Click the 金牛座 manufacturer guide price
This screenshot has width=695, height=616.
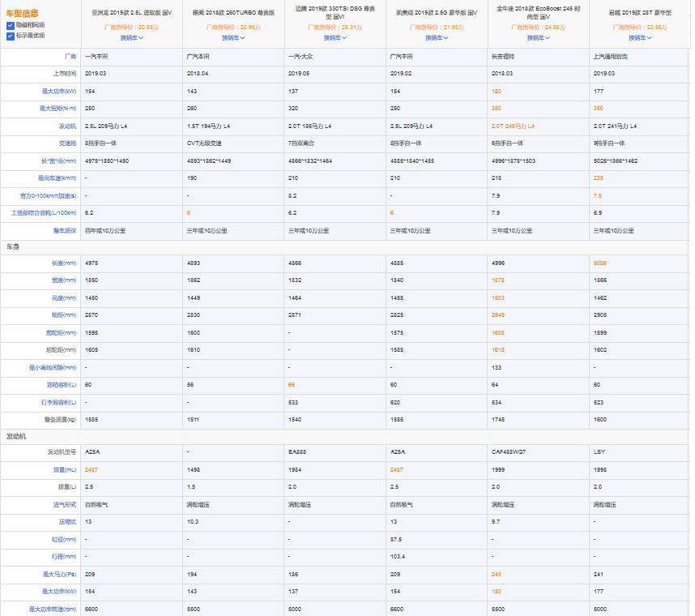[x=538, y=28]
